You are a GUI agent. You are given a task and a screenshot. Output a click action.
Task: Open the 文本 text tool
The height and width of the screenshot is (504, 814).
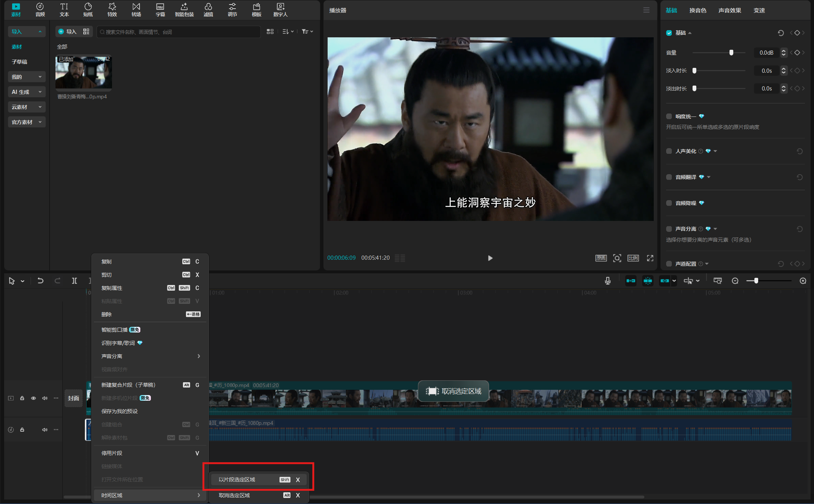[x=64, y=10]
